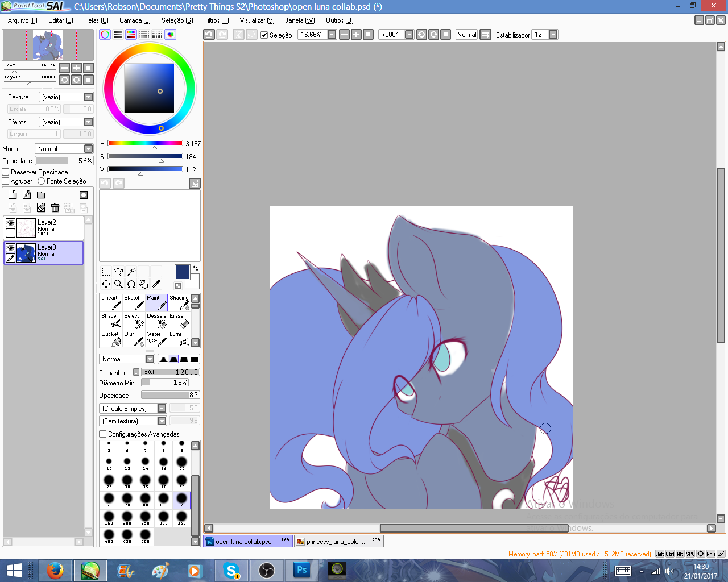This screenshot has height=582, width=728.
Task: Choose the Lumi brush
Action: (179, 339)
